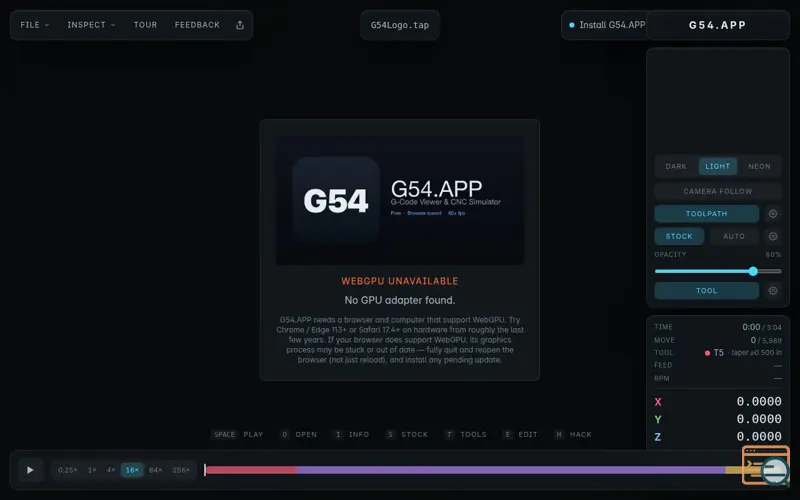Click the T5 tool indicator dot
The width and height of the screenshot is (800, 500).
click(x=707, y=353)
